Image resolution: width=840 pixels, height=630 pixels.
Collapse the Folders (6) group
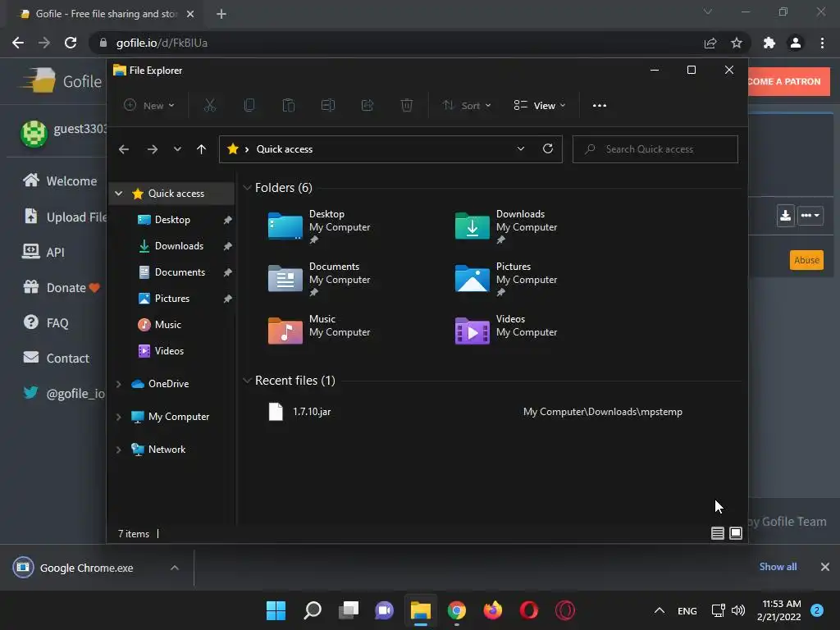click(247, 188)
